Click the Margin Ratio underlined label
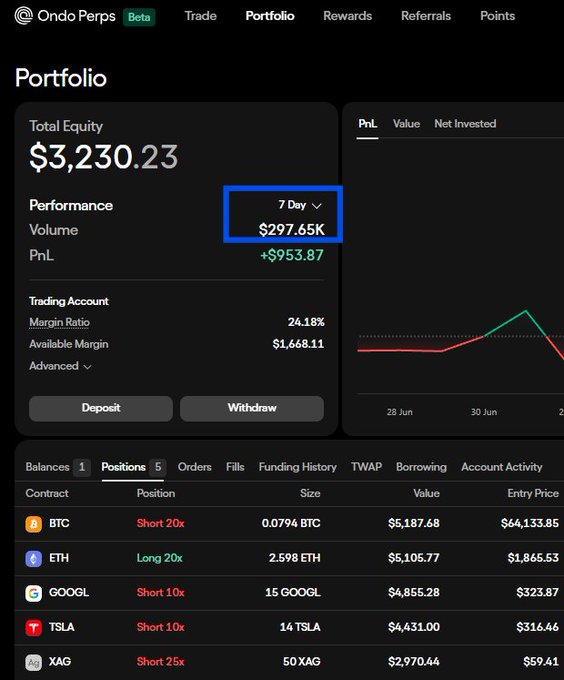This screenshot has height=680, width=564. click(x=59, y=322)
